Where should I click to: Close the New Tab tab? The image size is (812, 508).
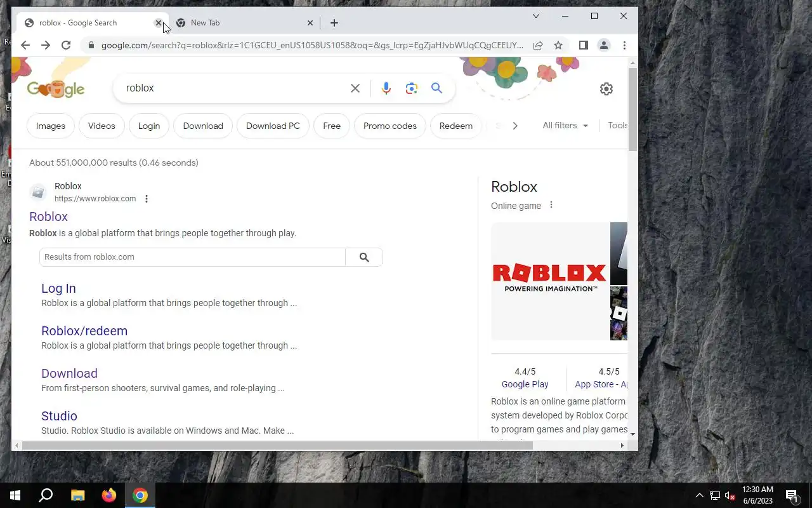(x=310, y=23)
